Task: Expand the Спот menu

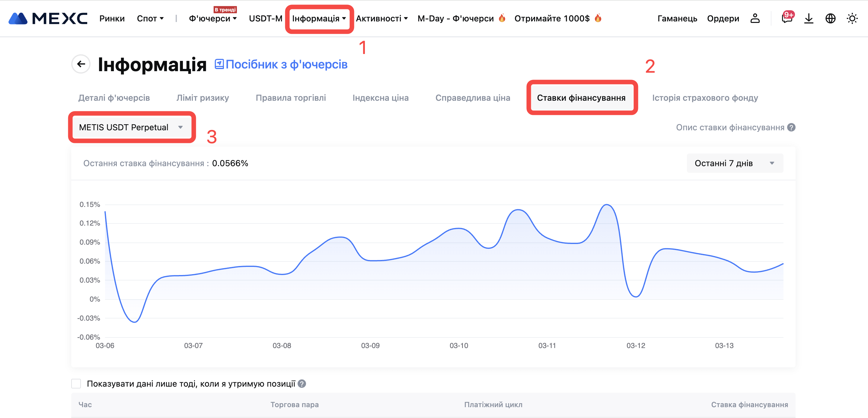Action: coord(150,18)
